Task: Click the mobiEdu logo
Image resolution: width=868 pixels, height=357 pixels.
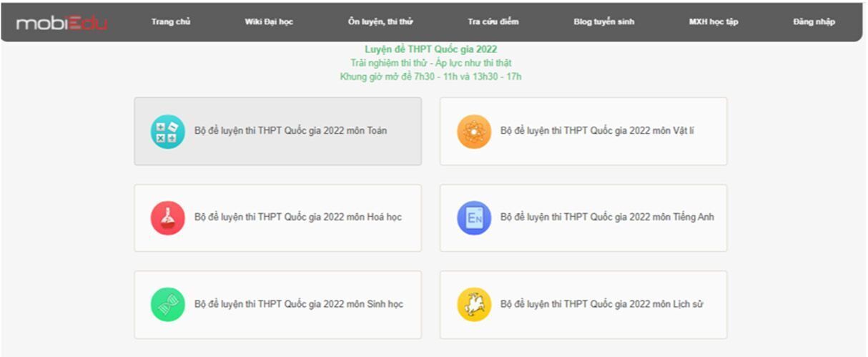Action: point(61,23)
